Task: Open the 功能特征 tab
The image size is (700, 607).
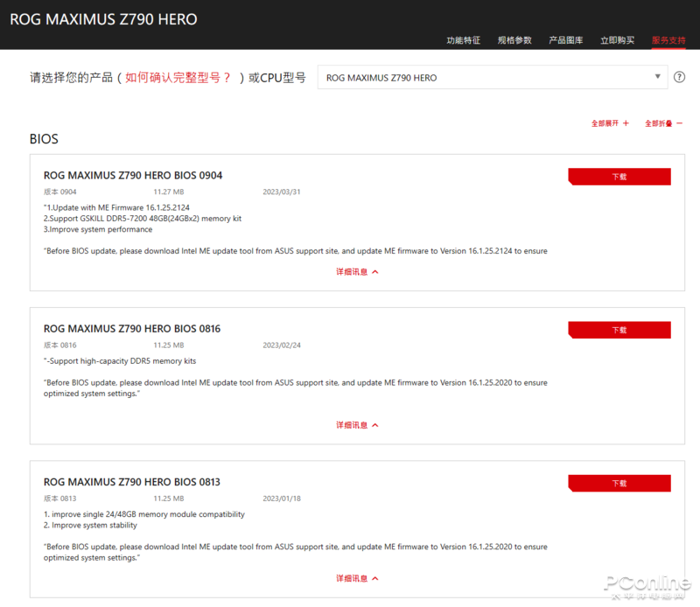Action: 464,40
